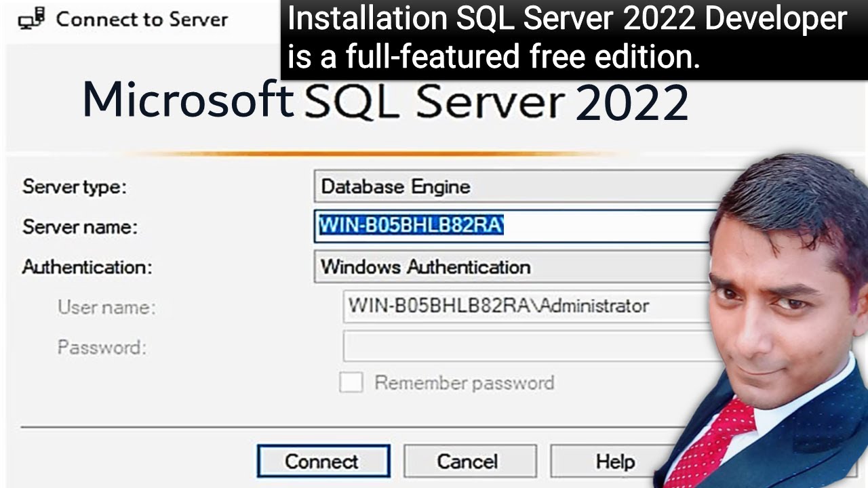
Task: Click the Connect to Server title text
Action: click(142, 19)
